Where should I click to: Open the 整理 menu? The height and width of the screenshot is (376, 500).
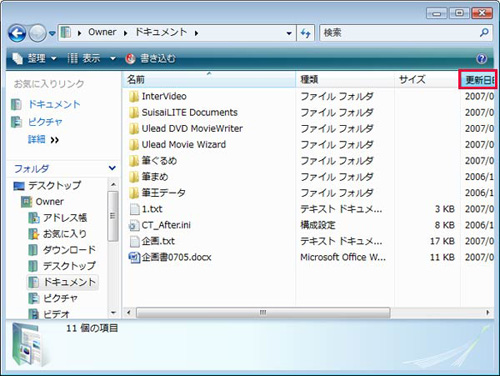point(34,59)
